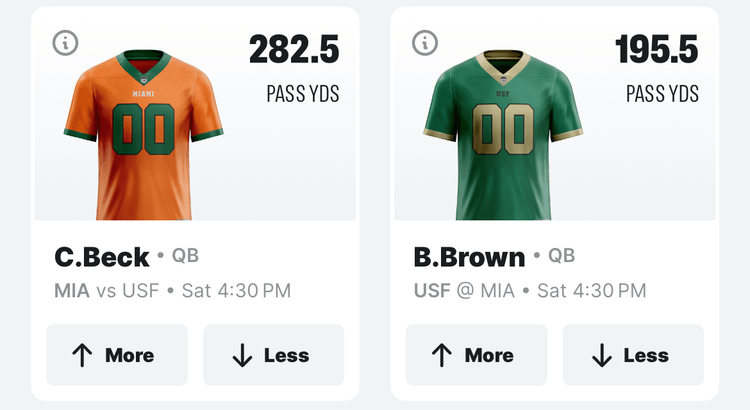Viewport: 750px width, 410px height.
Task: Select PASS YDS label under 195.5
Action: pyautogui.click(x=662, y=94)
